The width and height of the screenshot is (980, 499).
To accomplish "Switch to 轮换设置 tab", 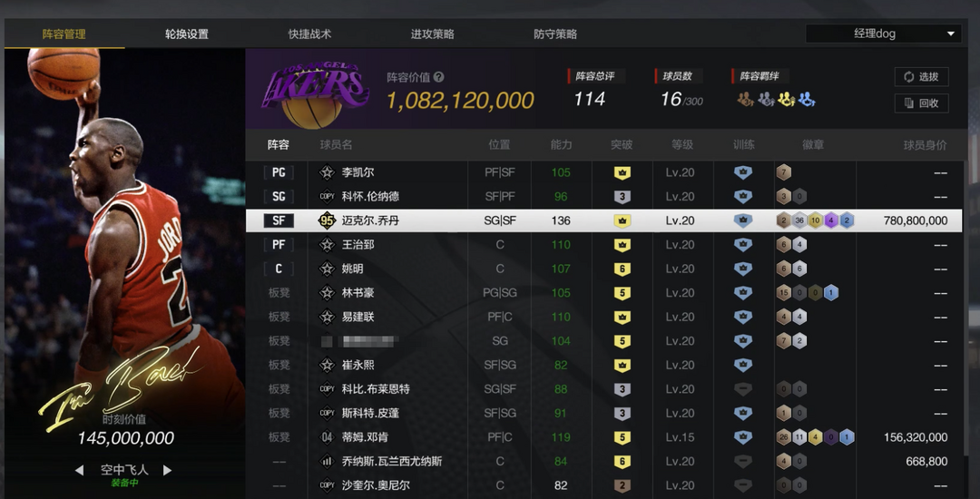I will [x=187, y=34].
